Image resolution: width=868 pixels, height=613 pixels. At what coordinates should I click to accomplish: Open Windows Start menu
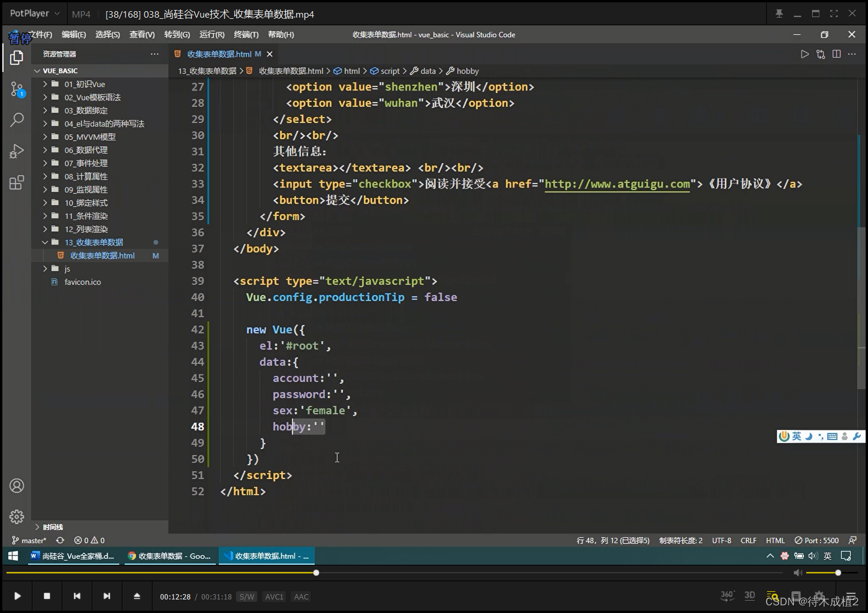pos(13,556)
